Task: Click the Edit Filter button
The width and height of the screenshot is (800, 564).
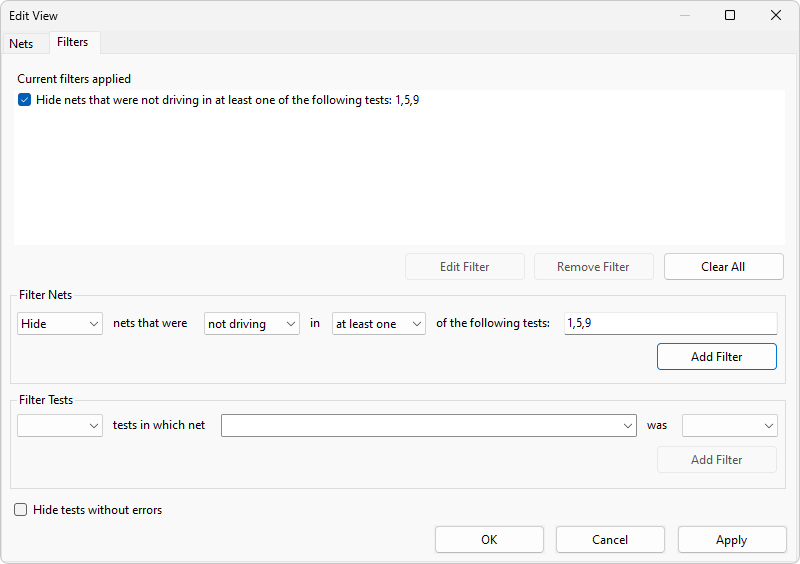Action: 464,267
